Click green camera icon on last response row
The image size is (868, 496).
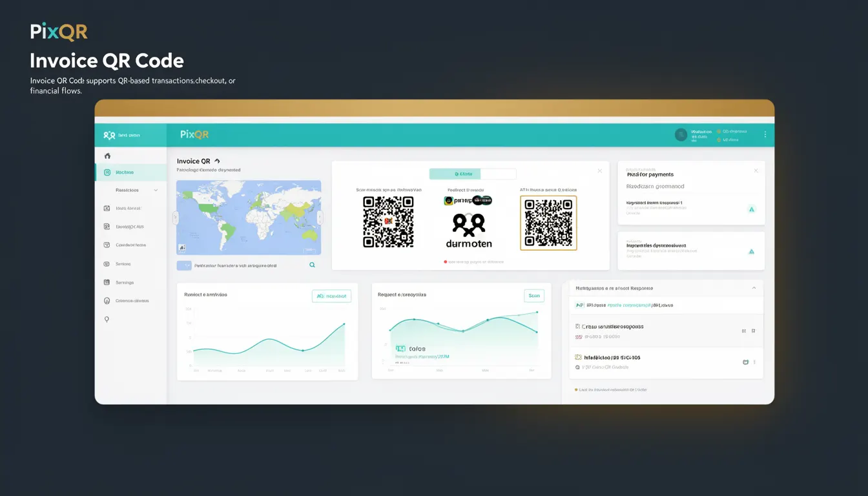(745, 362)
